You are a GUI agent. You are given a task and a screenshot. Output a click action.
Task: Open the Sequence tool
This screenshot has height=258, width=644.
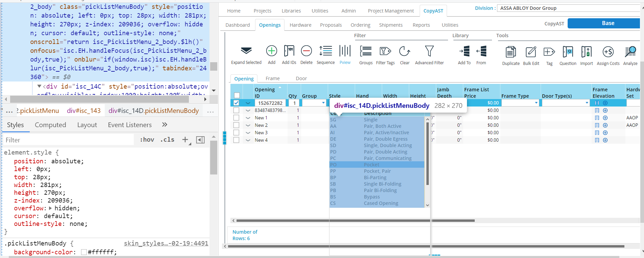(325, 51)
